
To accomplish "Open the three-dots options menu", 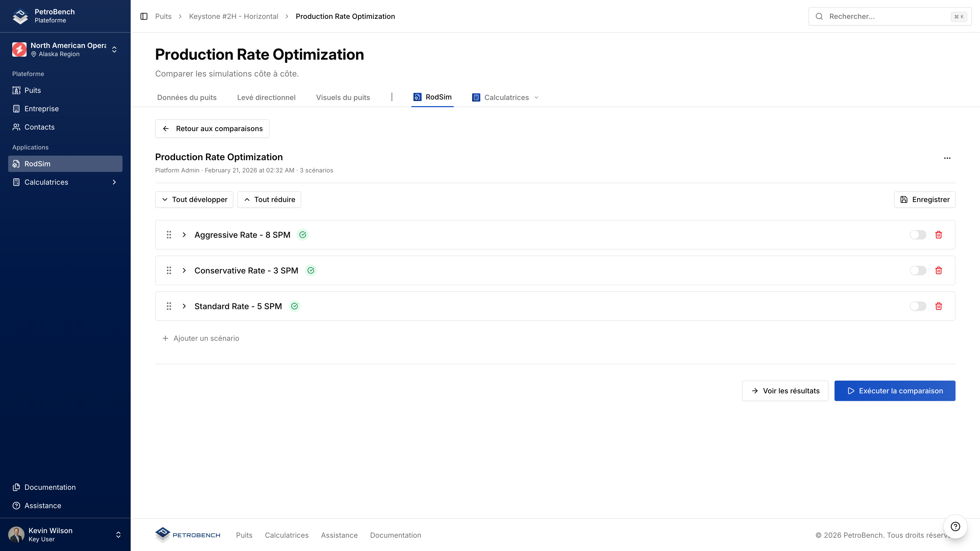I will click(947, 158).
